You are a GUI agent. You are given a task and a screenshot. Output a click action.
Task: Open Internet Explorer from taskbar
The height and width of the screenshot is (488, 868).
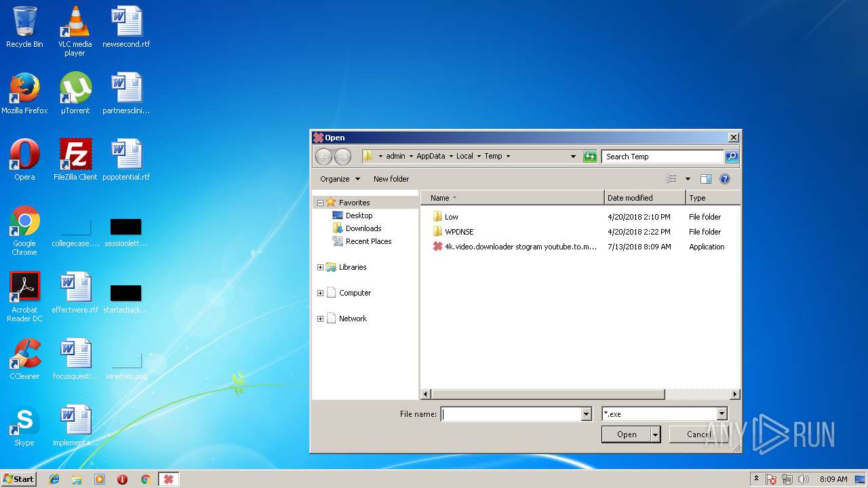(x=54, y=479)
